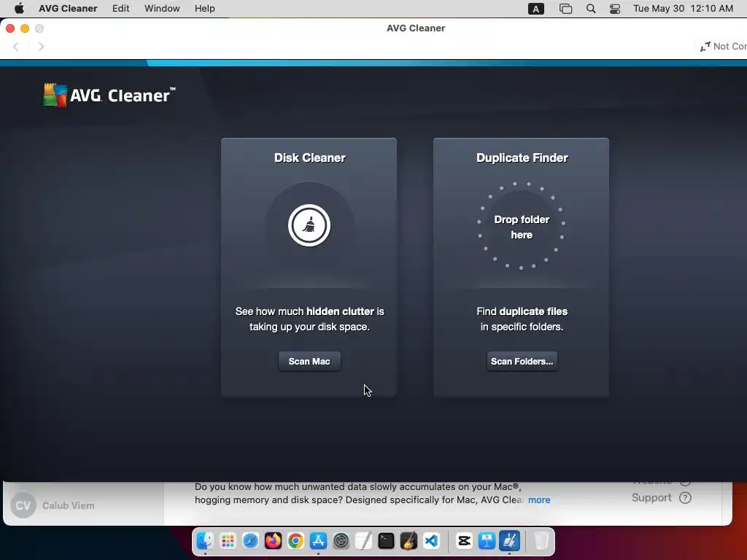Screen dimensions: 747x560
Task: Open Spotlight search in menu bar
Action: pyautogui.click(x=591, y=9)
